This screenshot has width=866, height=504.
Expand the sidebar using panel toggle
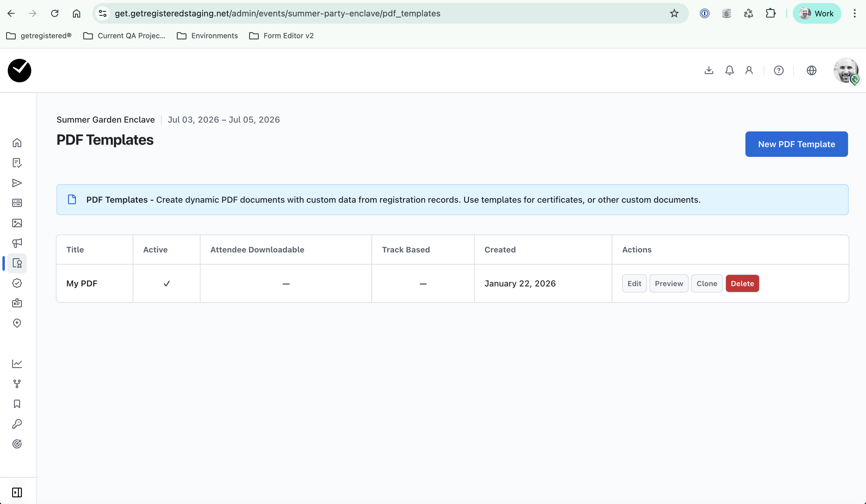pyautogui.click(x=17, y=492)
